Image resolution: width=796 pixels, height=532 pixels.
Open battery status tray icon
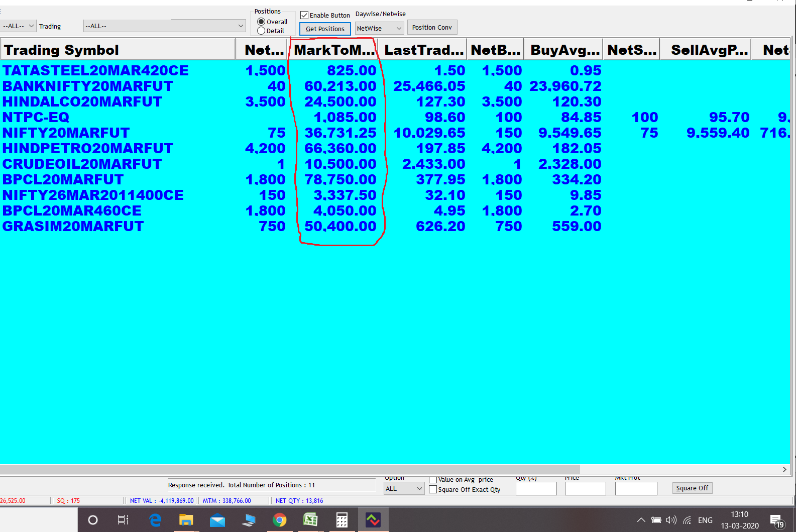tap(656, 520)
